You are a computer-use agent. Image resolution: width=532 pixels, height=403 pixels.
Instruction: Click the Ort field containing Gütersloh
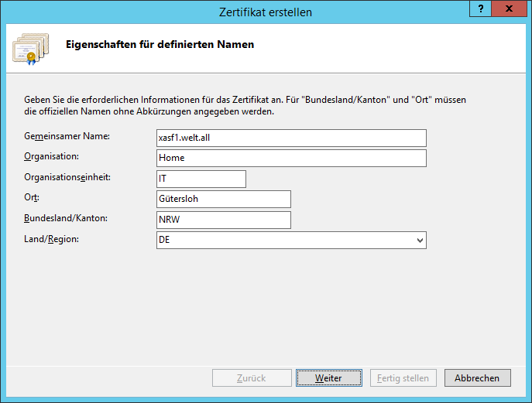coord(224,199)
